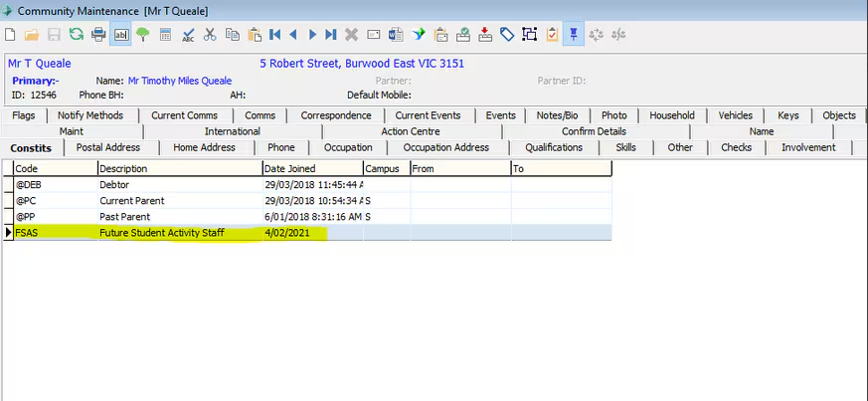Click the blue tag icon
868x401 pixels.
(x=507, y=35)
